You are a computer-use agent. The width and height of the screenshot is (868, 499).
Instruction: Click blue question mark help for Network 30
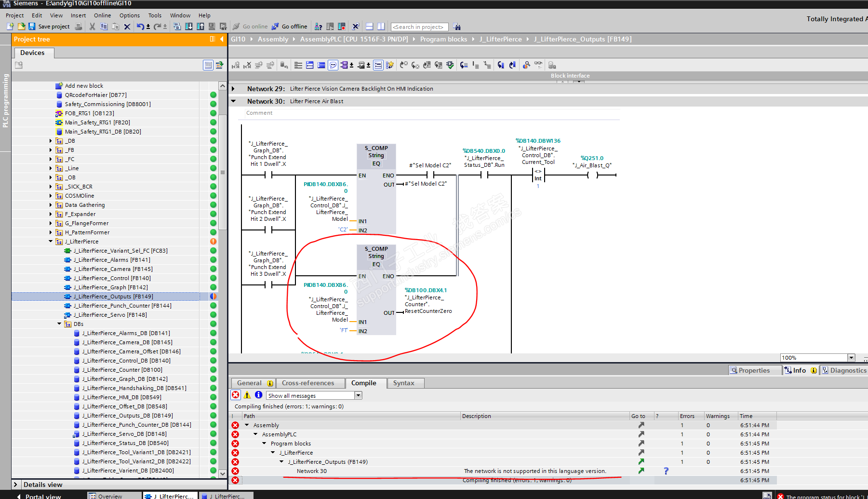[x=666, y=471]
